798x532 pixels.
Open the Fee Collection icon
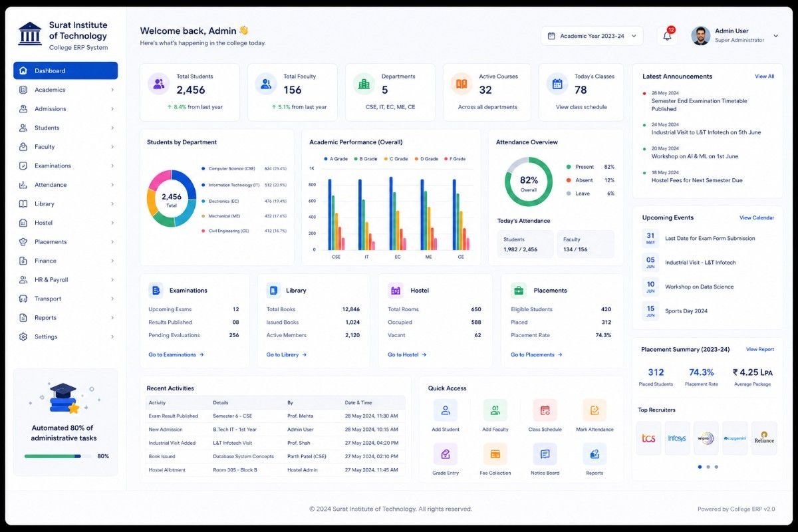495,454
